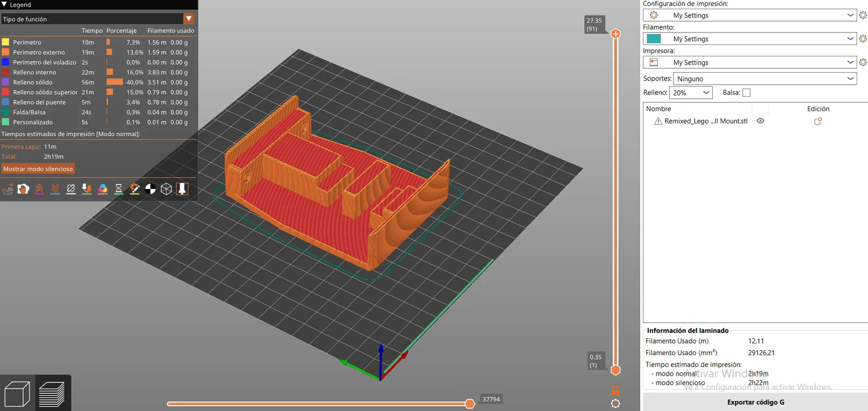This screenshot has width=868, height=411.
Task: Toggle wipe moves hand icon
Action: [23, 189]
